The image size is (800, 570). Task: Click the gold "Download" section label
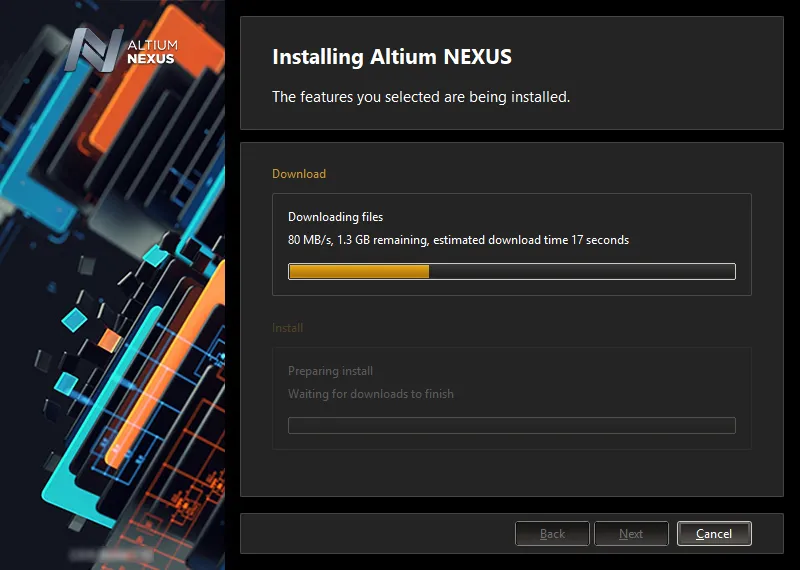click(299, 174)
